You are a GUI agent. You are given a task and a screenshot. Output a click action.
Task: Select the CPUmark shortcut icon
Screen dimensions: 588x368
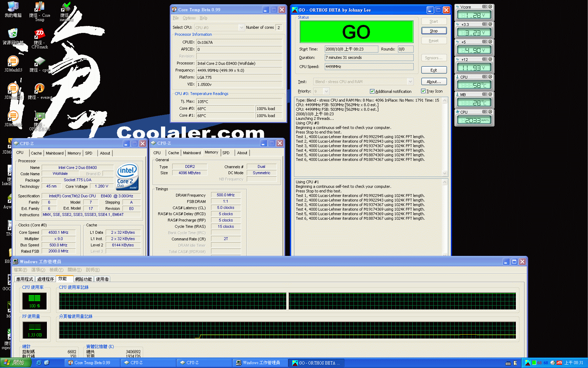click(40, 39)
